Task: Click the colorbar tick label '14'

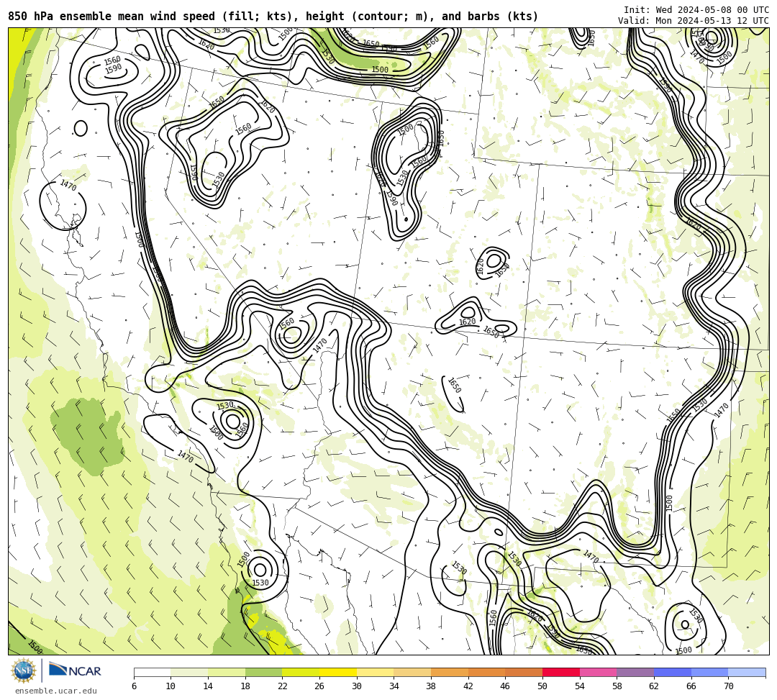Action: [x=208, y=686]
